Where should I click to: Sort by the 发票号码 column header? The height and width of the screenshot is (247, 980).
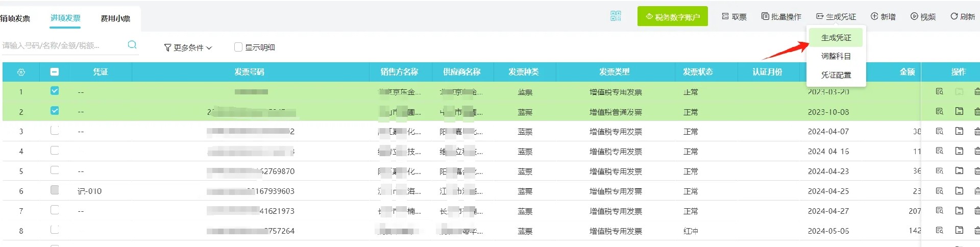tap(250, 72)
